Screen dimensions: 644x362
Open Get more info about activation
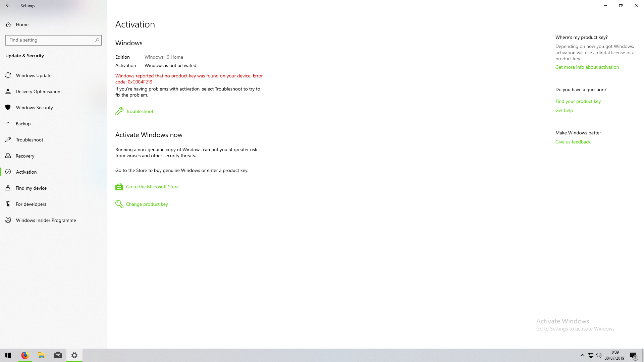click(587, 67)
